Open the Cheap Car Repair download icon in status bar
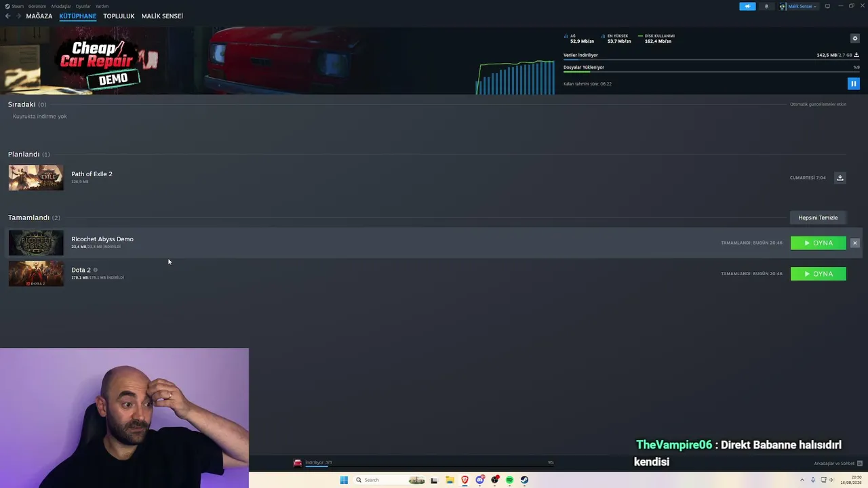 [297, 463]
